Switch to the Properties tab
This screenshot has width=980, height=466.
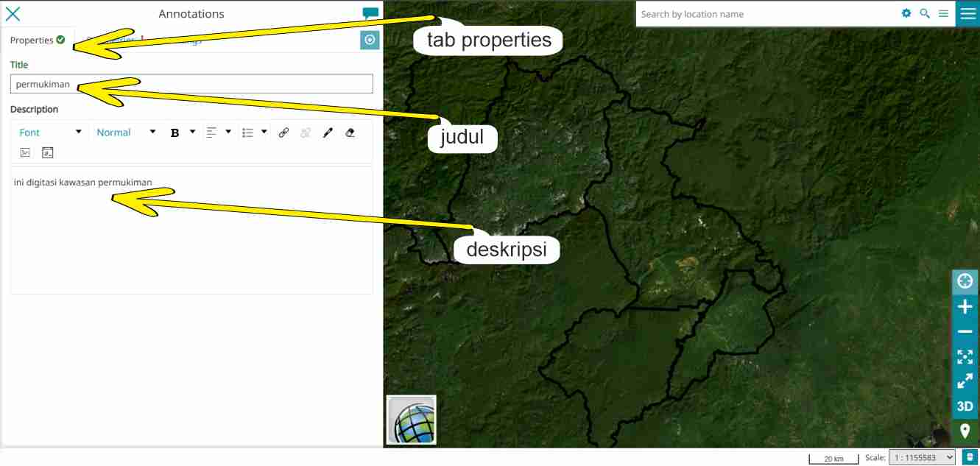(x=37, y=40)
